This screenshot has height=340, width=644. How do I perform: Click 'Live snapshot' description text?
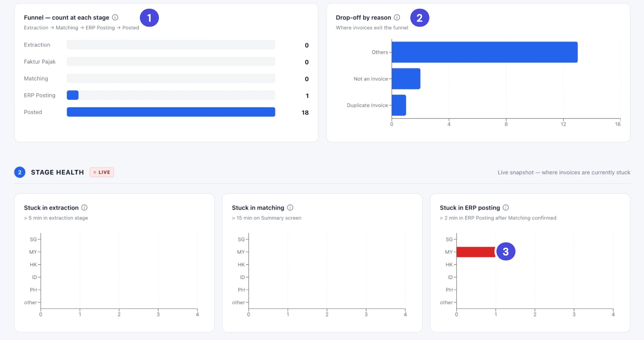tap(564, 173)
